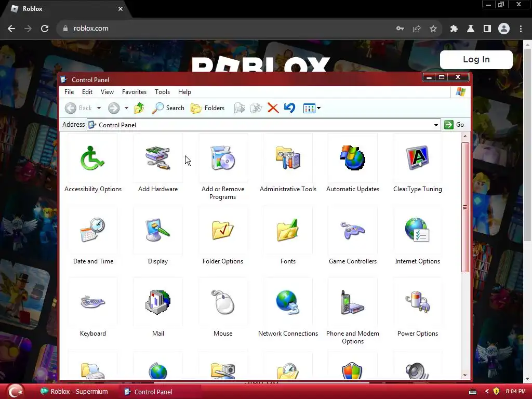Screen dimensions: 532x399
Task: Click the password key icon in address bar
Action: coord(400,29)
